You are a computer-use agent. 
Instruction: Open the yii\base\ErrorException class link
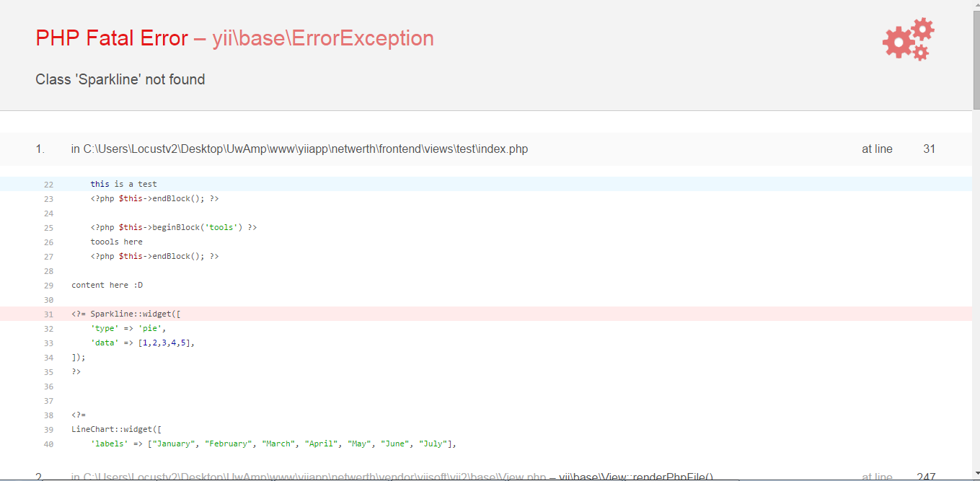(x=323, y=38)
